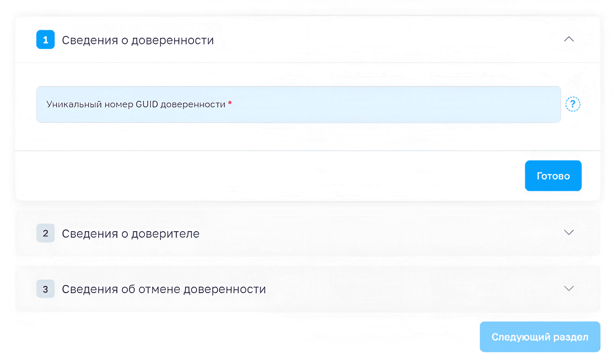614x364 pixels.
Task: Click the word "GUID" in field label
Action: coord(147,104)
